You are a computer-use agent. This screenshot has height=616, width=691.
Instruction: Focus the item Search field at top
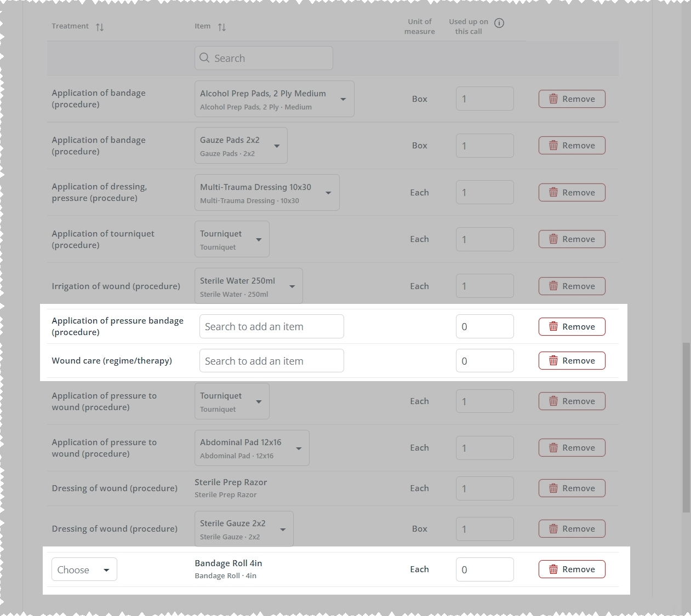click(264, 58)
